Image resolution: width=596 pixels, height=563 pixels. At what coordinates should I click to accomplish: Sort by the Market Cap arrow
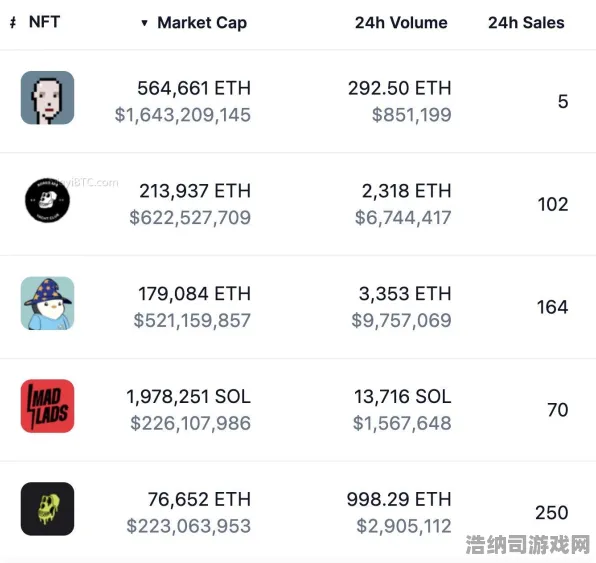click(x=144, y=23)
